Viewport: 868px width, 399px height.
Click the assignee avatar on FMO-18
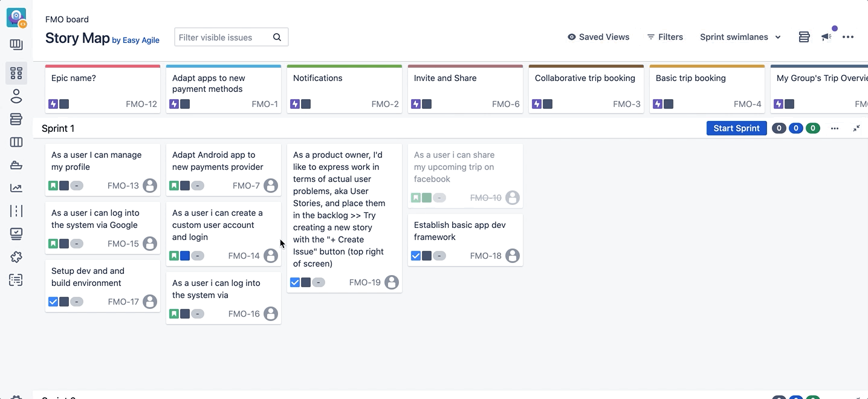pyautogui.click(x=513, y=256)
